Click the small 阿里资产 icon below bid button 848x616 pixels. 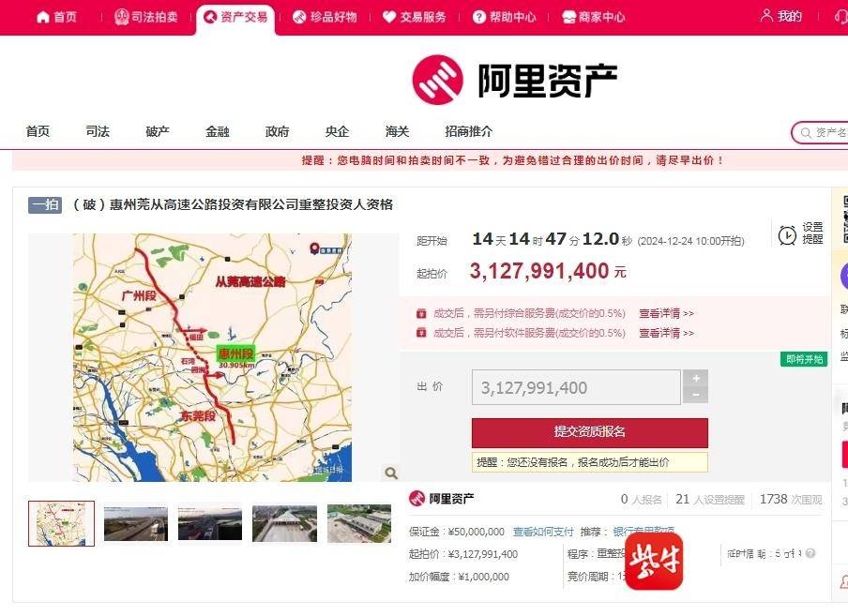click(x=417, y=499)
